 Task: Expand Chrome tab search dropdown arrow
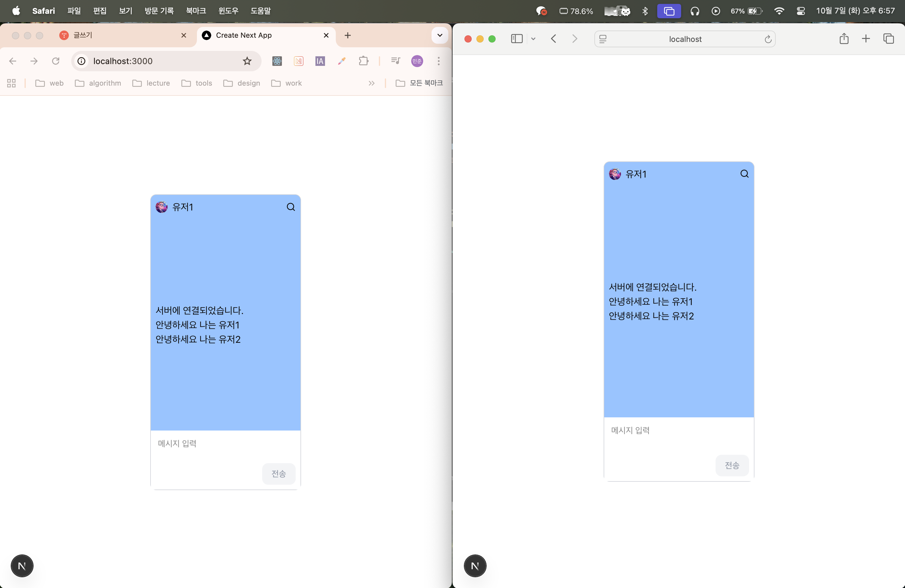point(440,35)
